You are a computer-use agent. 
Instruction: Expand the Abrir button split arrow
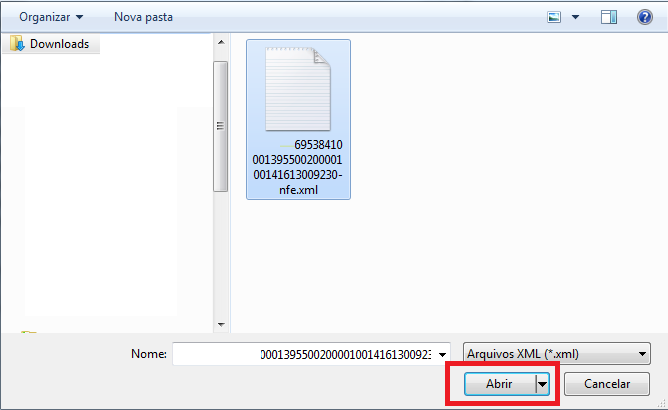(542, 384)
